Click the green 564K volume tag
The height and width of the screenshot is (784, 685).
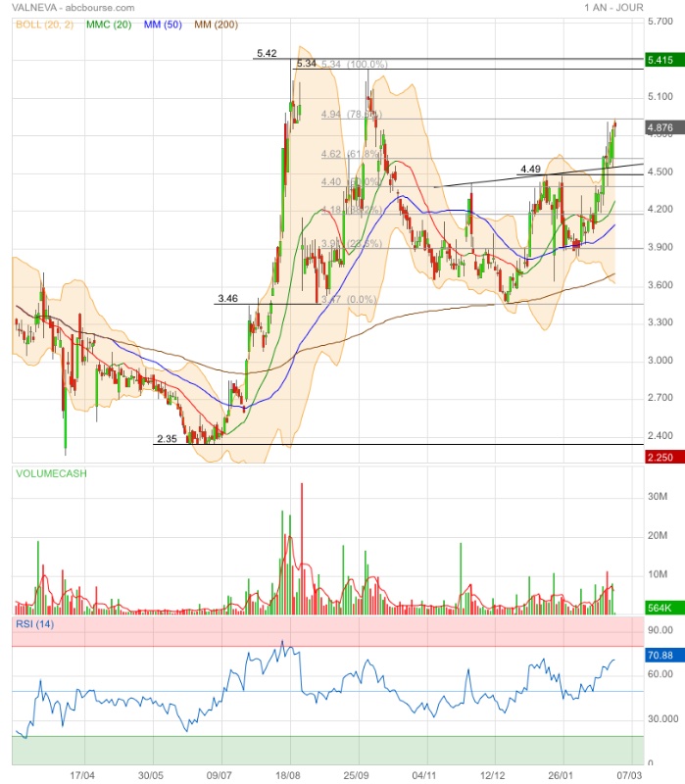[x=664, y=608]
